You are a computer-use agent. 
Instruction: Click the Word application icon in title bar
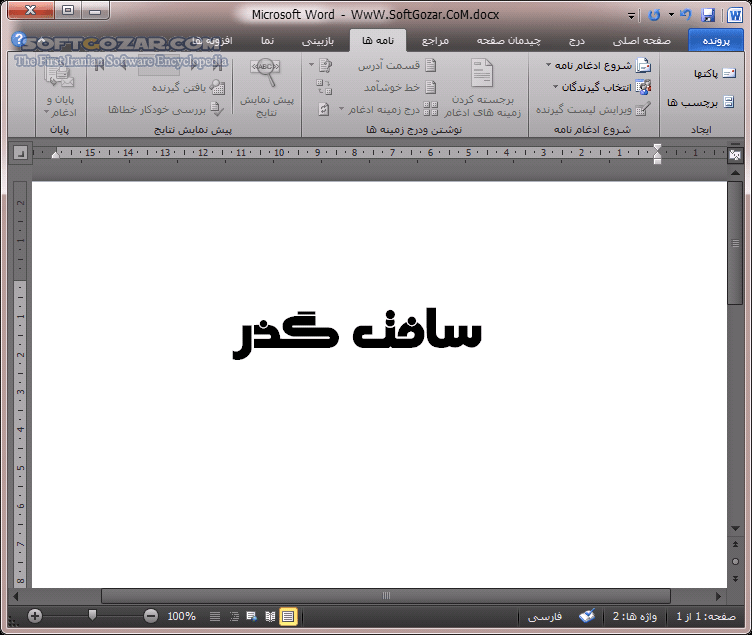pos(734,15)
